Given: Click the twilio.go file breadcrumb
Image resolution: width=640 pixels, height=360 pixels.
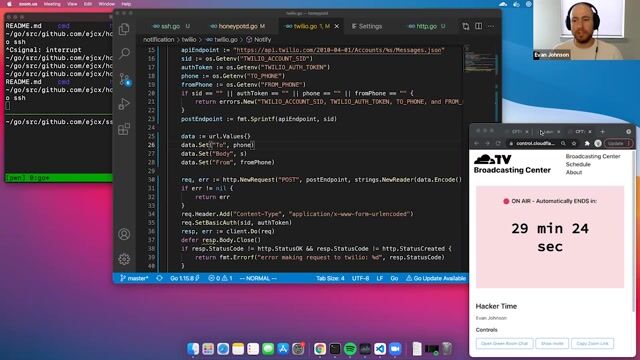Looking at the screenshot, I should coord(222,40).
